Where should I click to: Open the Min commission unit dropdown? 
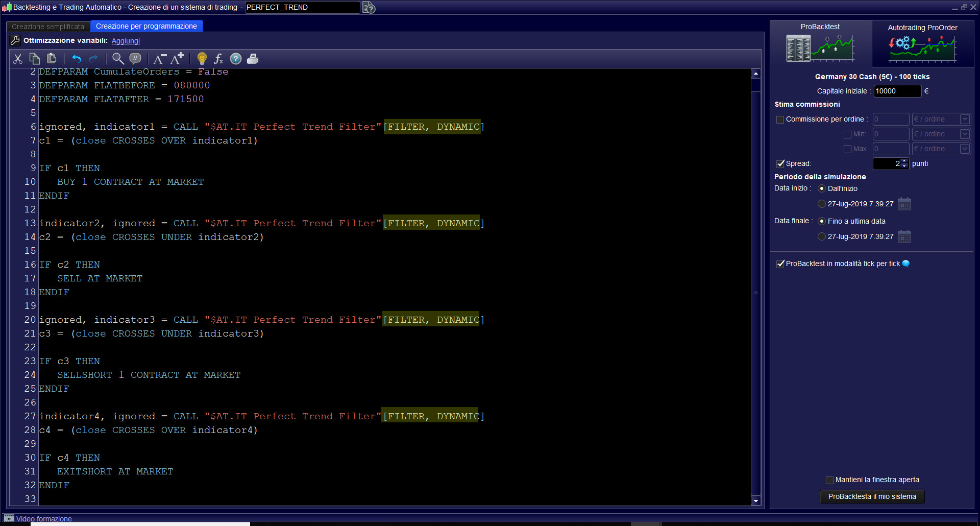click(x=964, y=134)
